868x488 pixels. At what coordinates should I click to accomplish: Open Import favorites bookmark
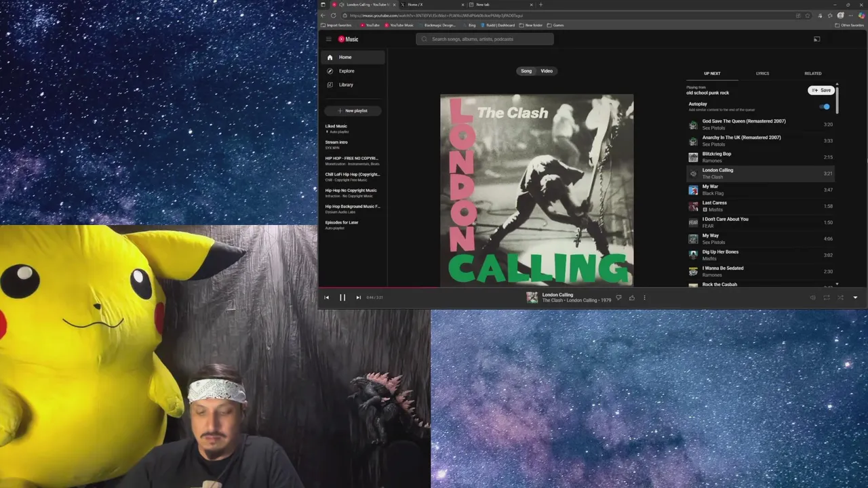pos(336,25)
